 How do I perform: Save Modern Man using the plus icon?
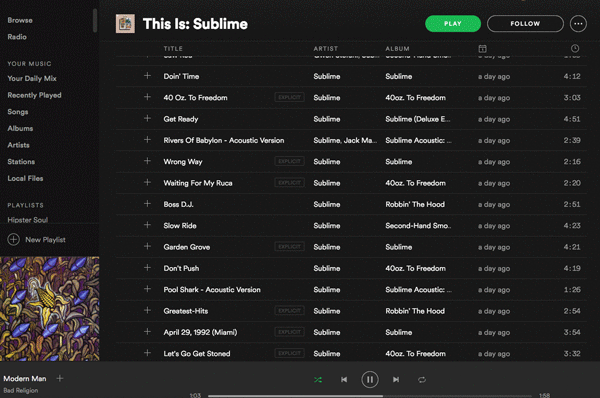pos(60,378)
